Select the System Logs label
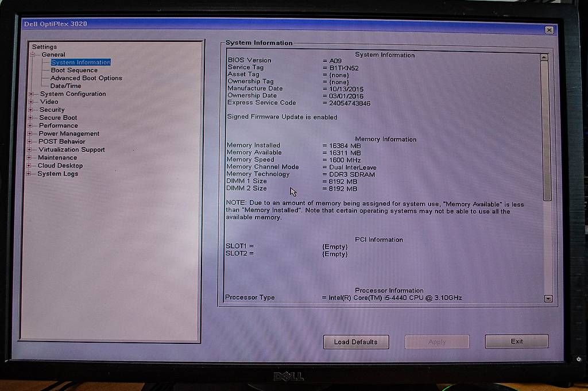The width and height of the screenshot is (588, 391). (x=58, y=173)
